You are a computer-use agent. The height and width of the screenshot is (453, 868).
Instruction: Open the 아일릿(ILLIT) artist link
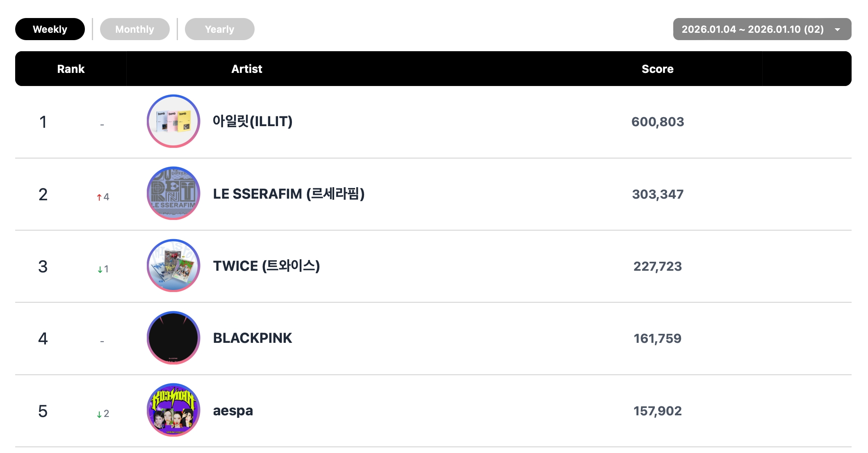click(252, 121)
